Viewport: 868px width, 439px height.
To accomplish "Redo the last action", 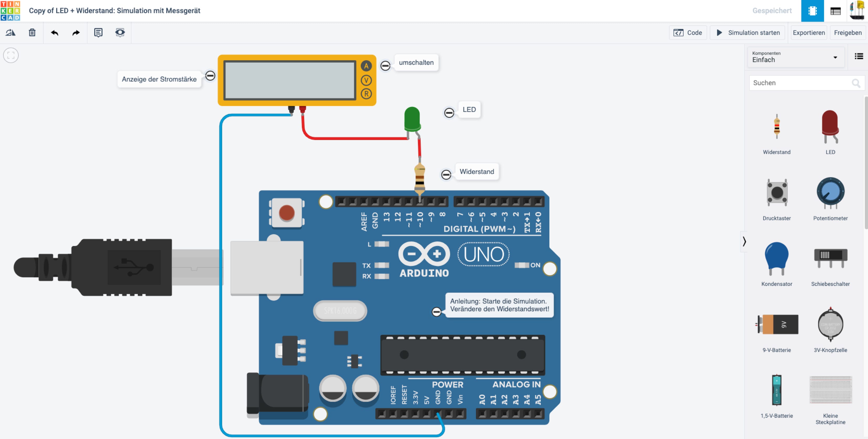I will [x=76, y=33].
